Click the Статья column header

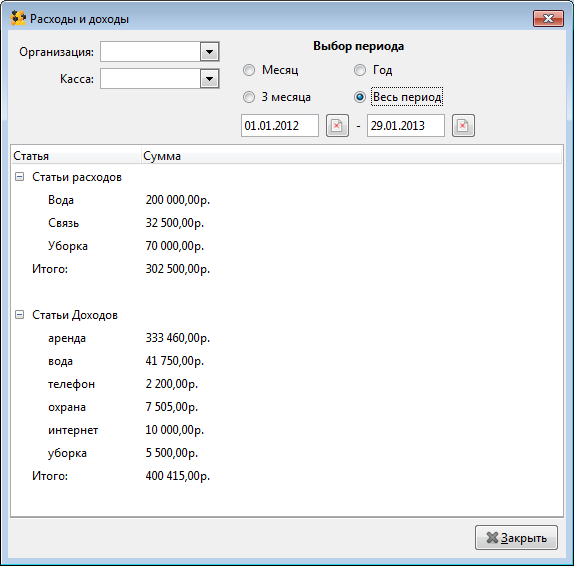pyautogui.click(x=76, y=156)
